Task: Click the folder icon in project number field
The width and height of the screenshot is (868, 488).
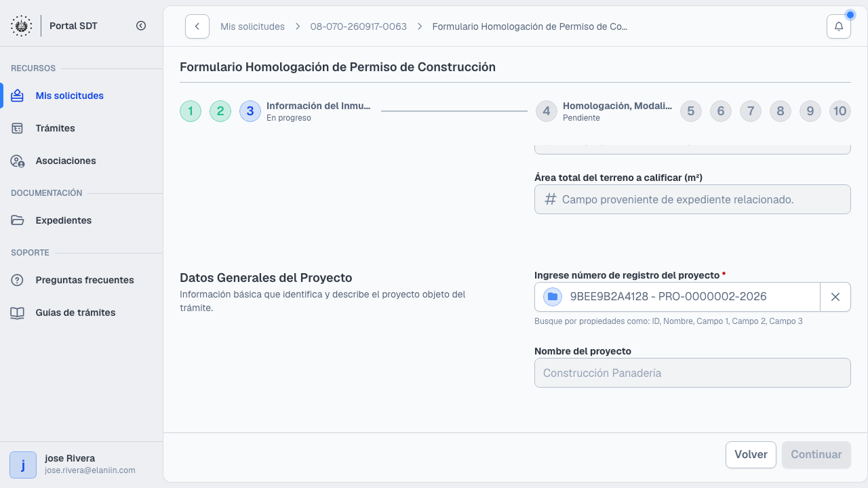Action: coord(553,297)
